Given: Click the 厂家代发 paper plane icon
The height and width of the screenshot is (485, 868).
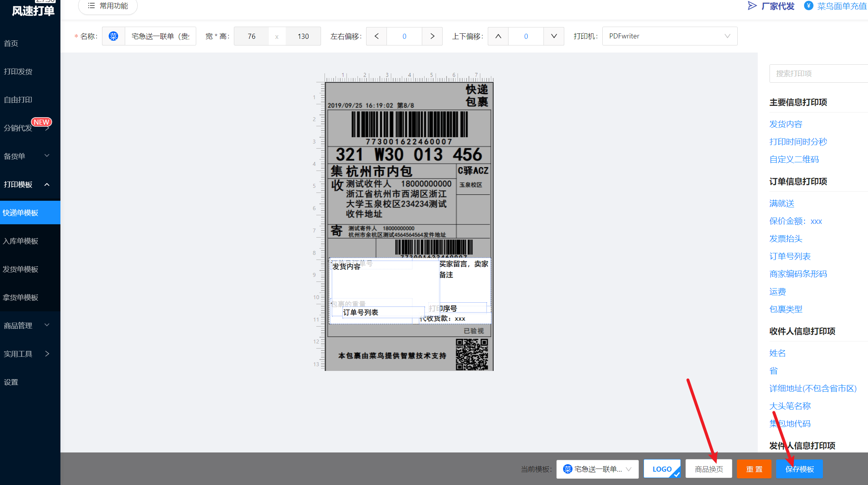Looking at the screenshot, I should [x=752, y=6].
